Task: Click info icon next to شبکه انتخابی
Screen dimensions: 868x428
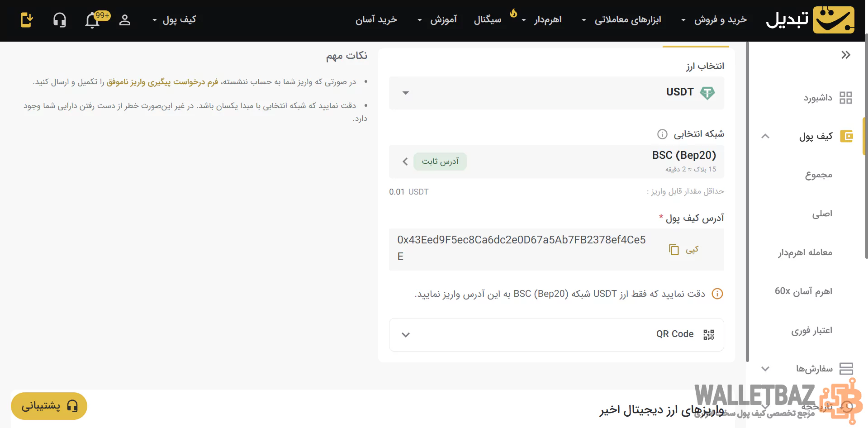Action: 662,134
